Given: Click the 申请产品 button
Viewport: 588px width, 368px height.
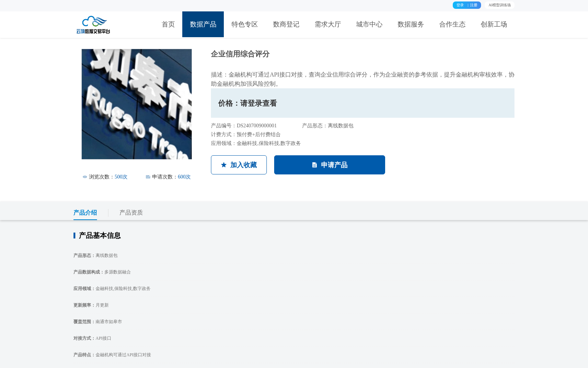Looking at the screenshot, I should 330,165.
